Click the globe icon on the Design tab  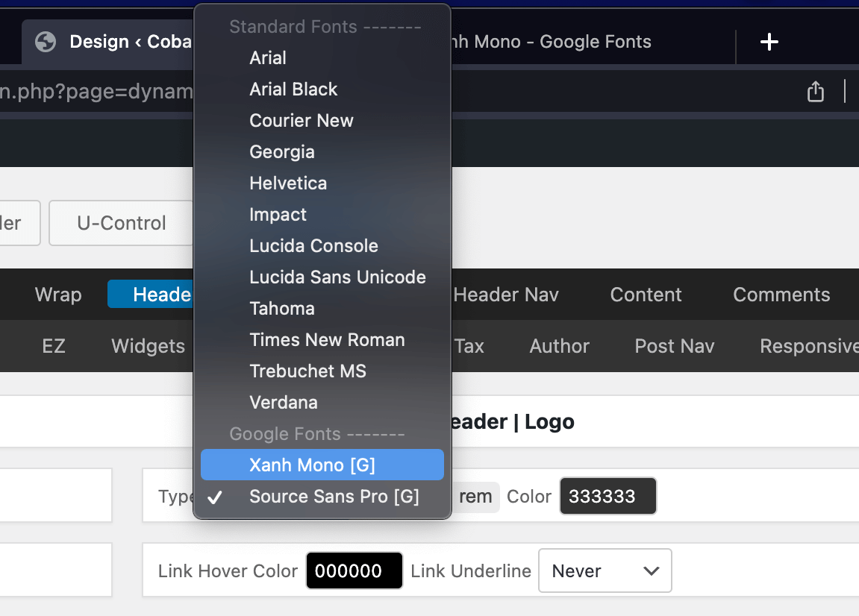pos(45,42)
